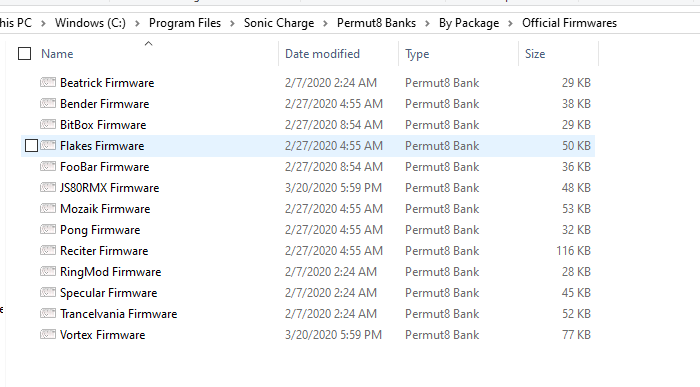Click the 45 KB size of Specular
The image size is (700, 387).
pos(576,292)
